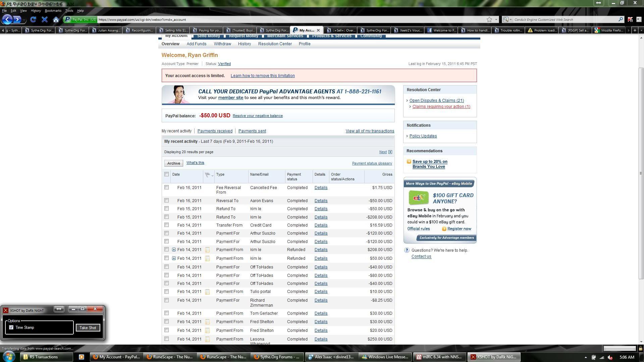Open a new tab with the plus icon
The height and width of the screenshot is (362, 644).
pyautogui.click(x=635, y=30)
